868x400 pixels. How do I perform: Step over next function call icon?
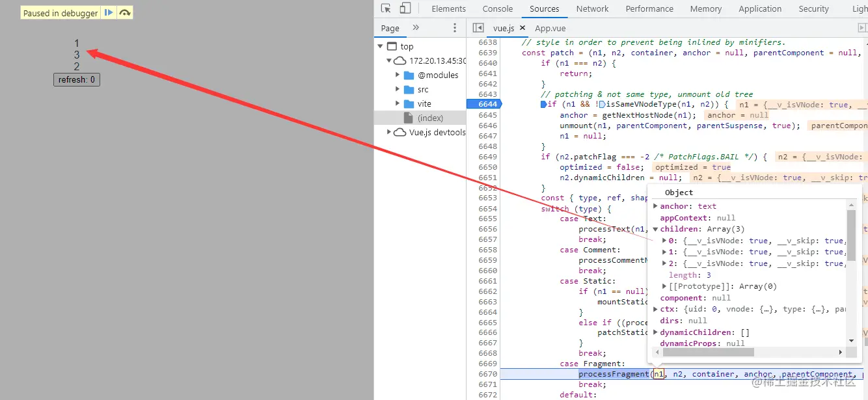(125, 13)
